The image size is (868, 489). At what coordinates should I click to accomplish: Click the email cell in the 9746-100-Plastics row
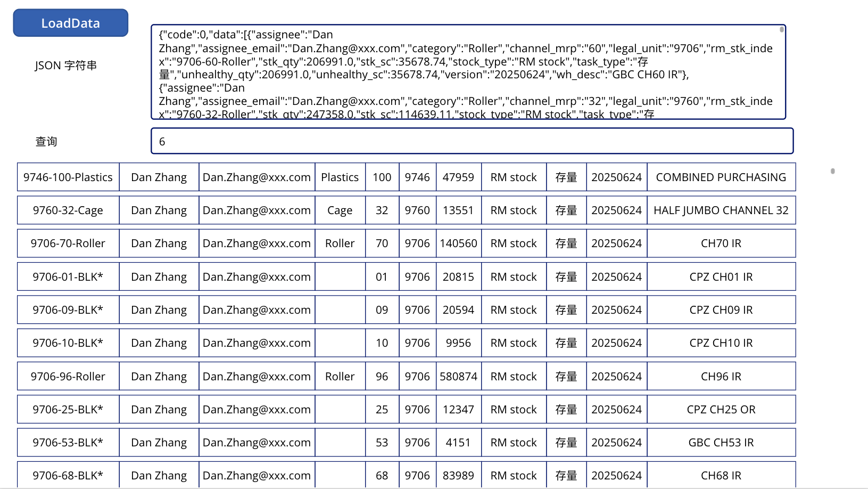[x=257, y=177]
